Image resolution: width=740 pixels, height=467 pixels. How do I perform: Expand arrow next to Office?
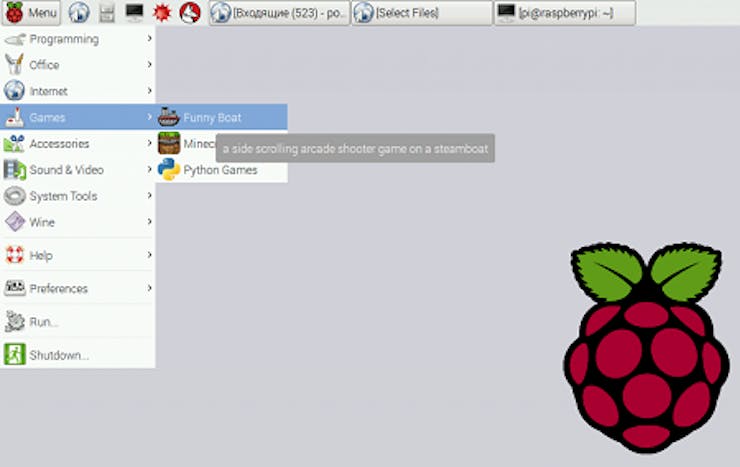(x=149, y=64)
